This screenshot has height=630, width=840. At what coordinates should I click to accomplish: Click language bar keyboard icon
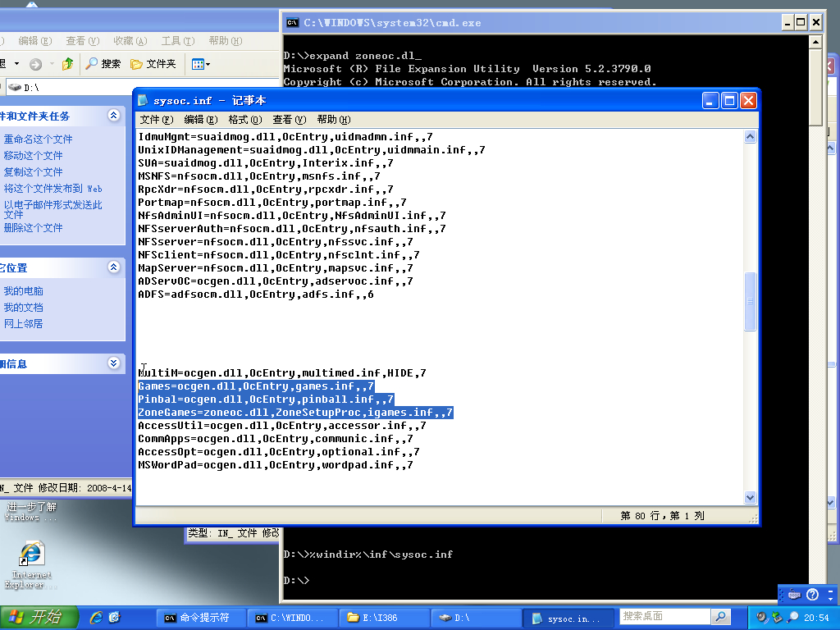(x=794, y=594)
